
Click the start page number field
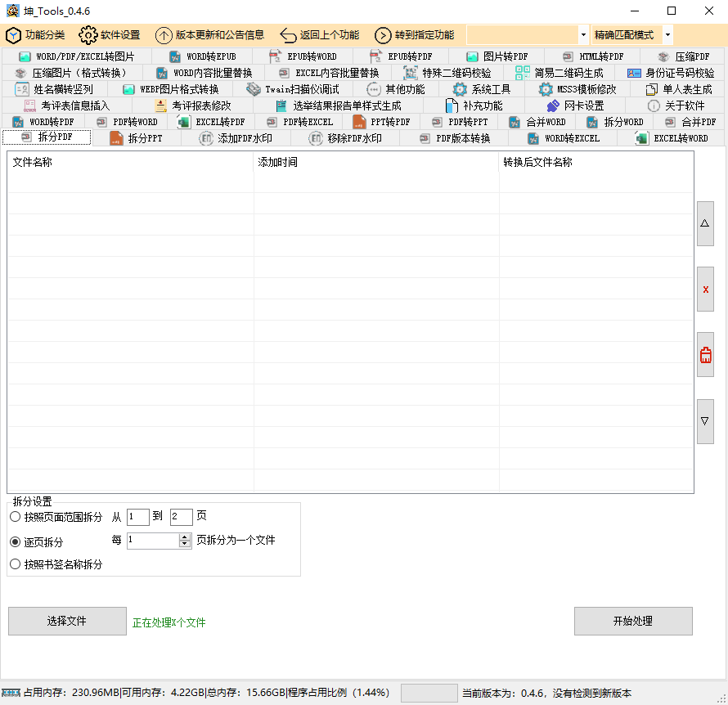137,517
